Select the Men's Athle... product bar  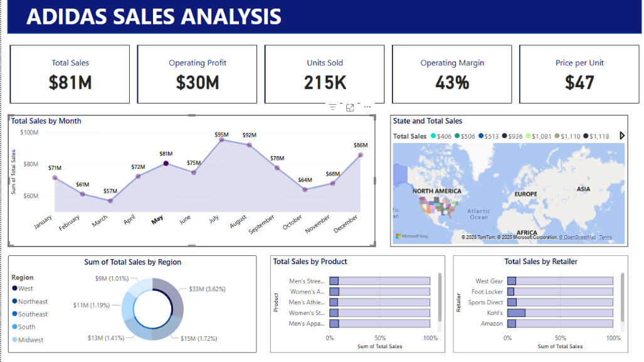coord(380,302)
